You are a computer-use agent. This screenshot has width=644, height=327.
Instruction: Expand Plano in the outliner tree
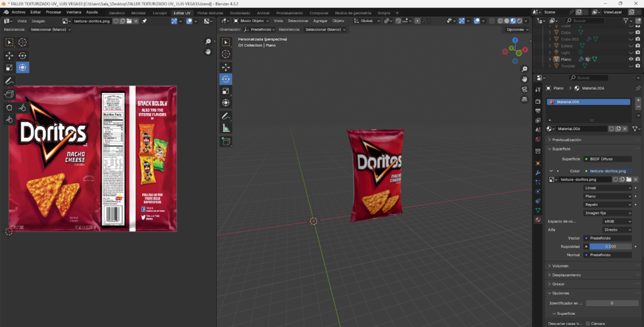point(550,59)
